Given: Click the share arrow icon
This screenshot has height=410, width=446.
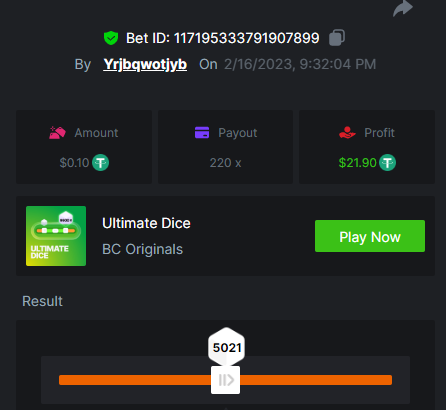Looking at the screenshot, I should (403, 8).
